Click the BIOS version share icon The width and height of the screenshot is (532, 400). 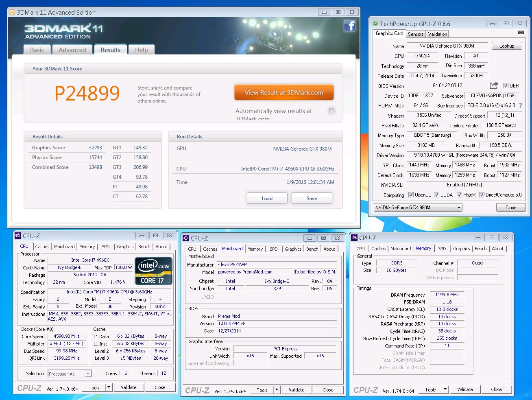pyautogui.click(x=494, y=85)
